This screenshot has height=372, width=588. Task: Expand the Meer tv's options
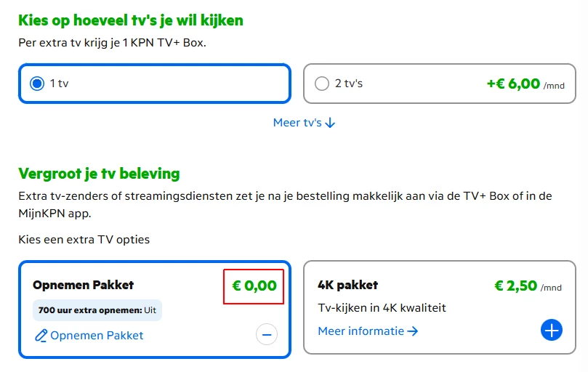297,123
